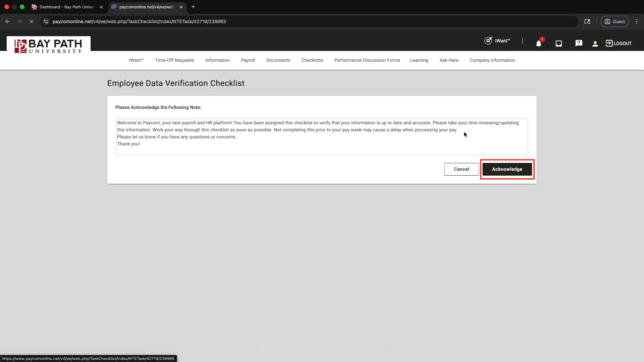Open the Checklists menu
644x362 pixels.
point(312,60)
